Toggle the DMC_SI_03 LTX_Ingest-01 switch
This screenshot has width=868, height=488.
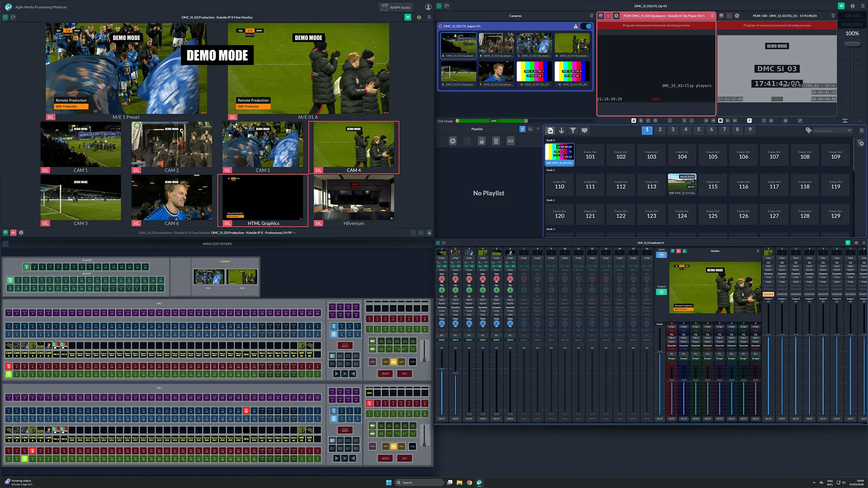pyautogui.click(x=587, y=26)
